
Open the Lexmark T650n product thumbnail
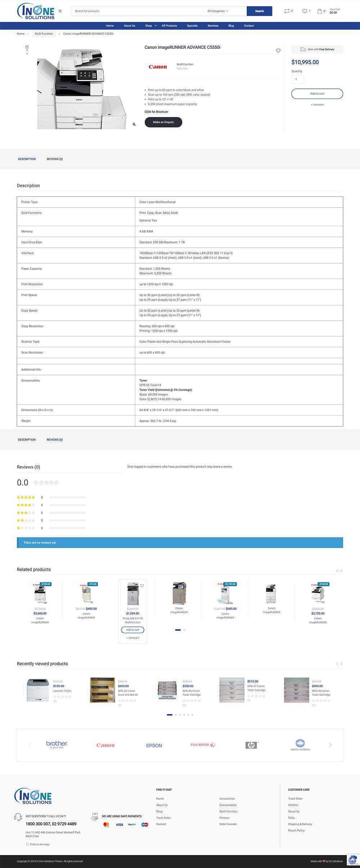pos(38,690)
